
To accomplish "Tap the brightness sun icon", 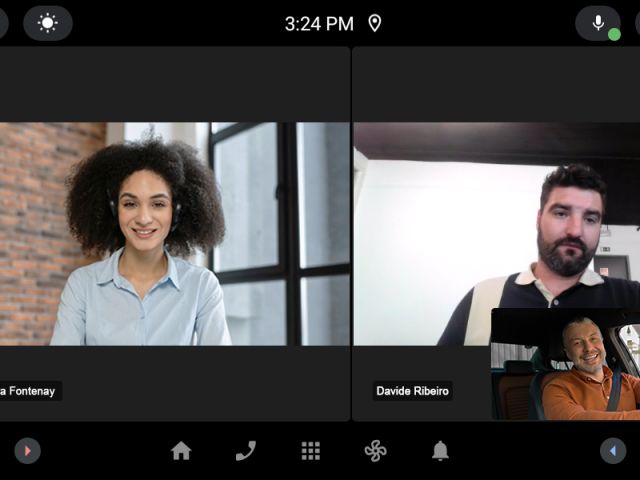I will [x=48, y=23].
